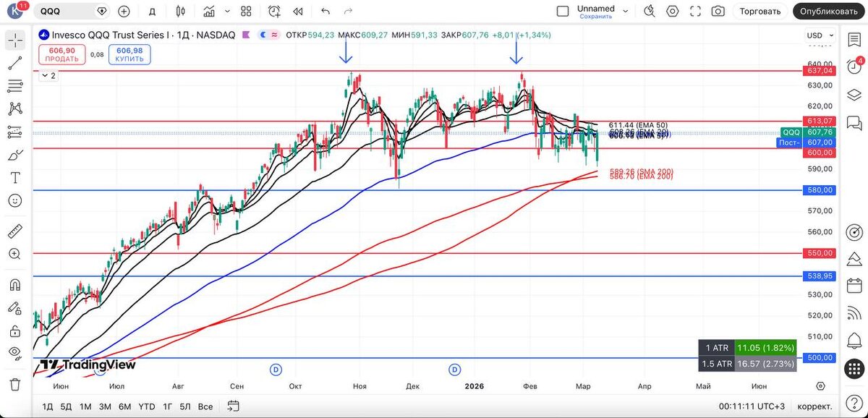Open favorite indicators dropdown chevron

pos(227,11)
